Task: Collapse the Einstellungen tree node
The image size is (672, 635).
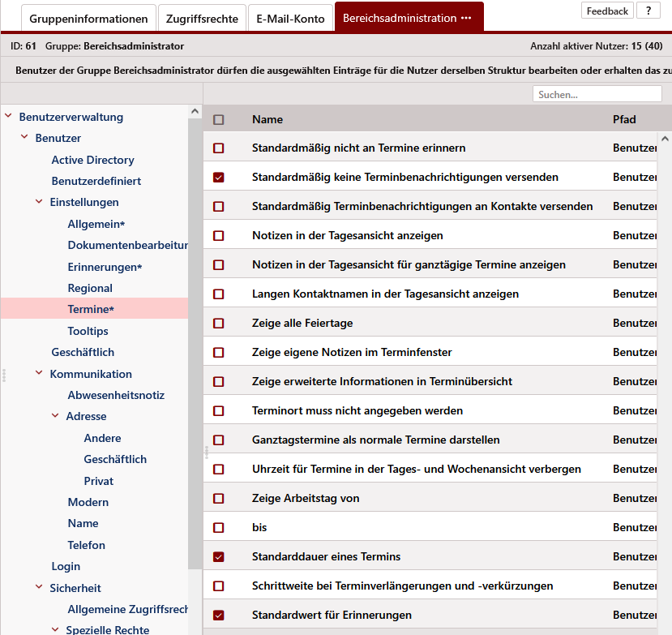Action: tap(39, 202)
